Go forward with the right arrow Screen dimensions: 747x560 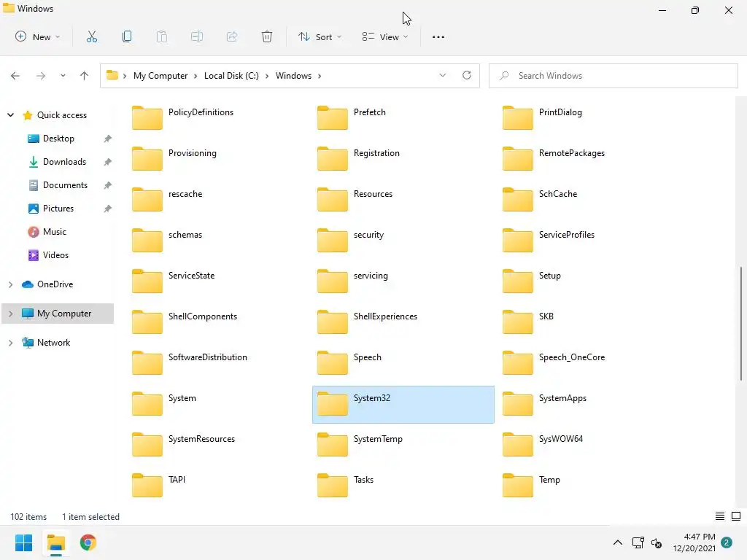point(41,76)
